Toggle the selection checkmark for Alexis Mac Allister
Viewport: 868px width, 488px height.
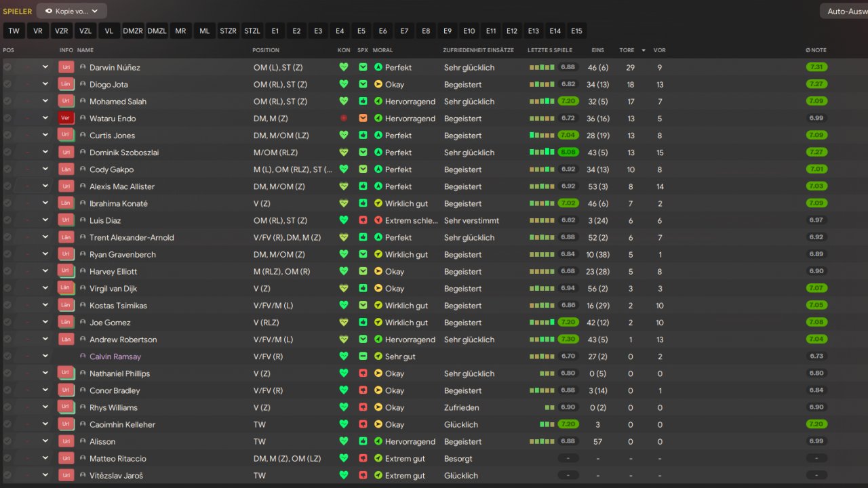coord(7,186)
